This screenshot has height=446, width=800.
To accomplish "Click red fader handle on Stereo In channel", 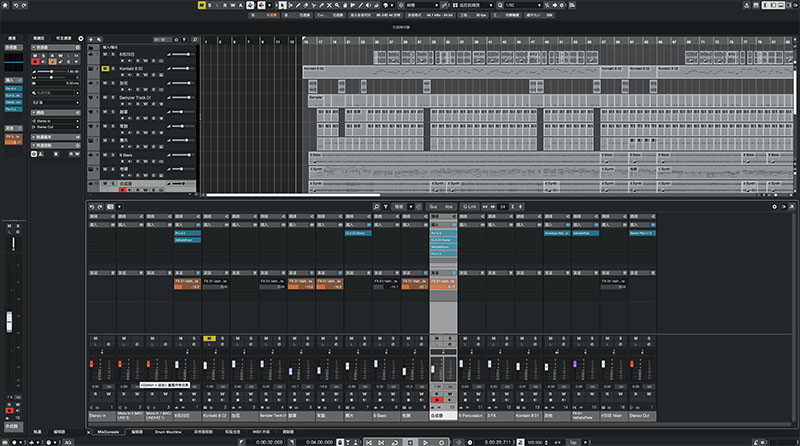I will click(92, 364).
